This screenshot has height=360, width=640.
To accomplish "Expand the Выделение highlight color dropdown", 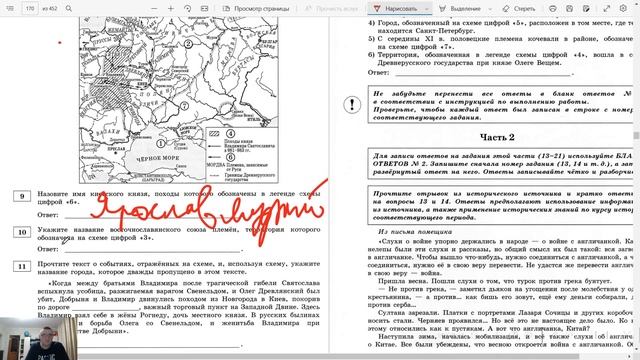I will coord(490,9).
